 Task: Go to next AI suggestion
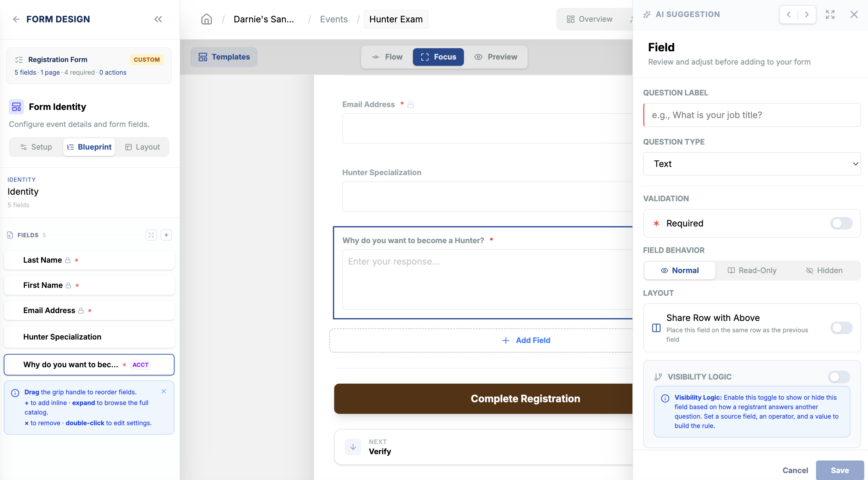click(807, 14)
